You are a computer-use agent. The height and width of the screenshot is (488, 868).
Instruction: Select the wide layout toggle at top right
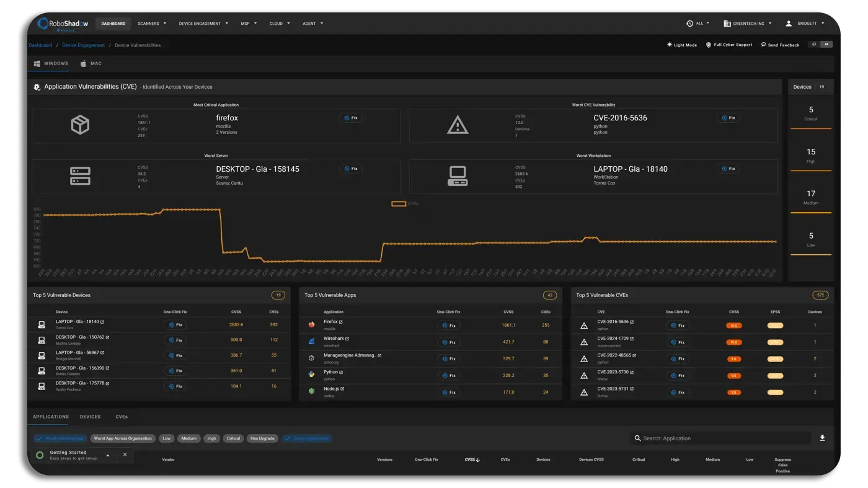pyautogui.click(x=826, y=45)
